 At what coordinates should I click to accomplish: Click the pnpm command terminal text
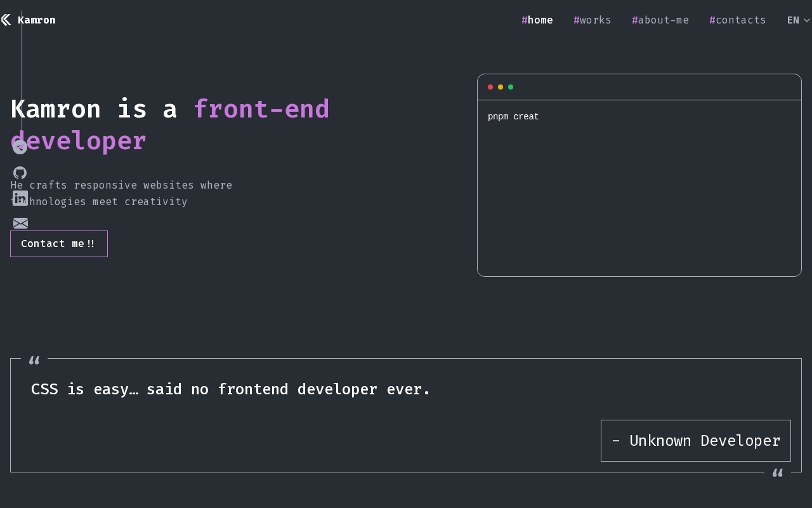click(513, 117)
